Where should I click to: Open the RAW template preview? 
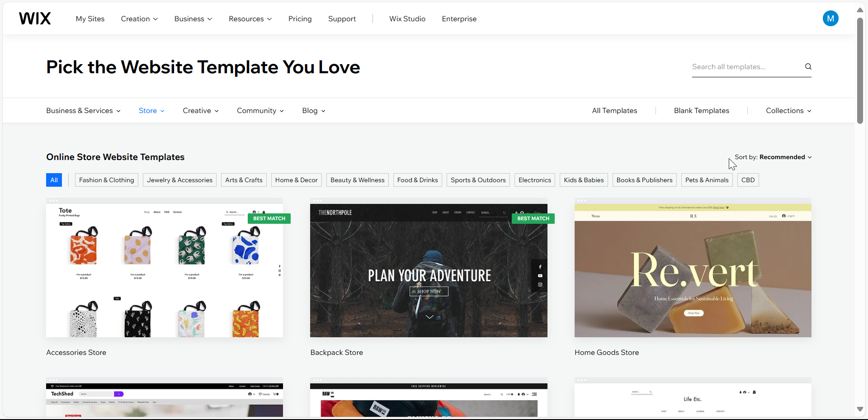[429, 397]
